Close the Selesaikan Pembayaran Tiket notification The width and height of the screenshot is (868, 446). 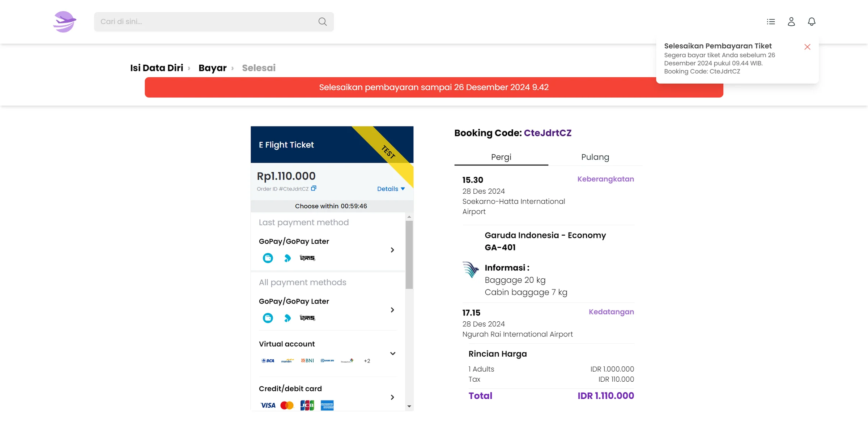(807, 47)
